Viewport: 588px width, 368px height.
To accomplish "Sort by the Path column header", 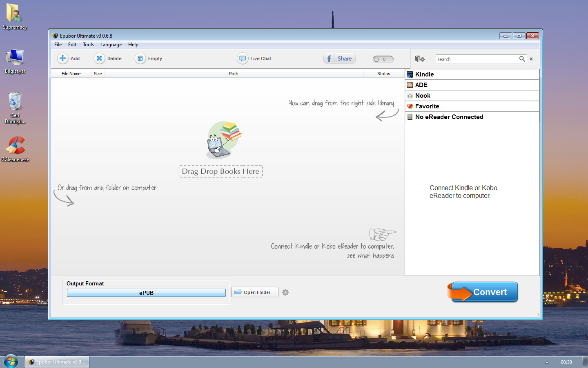I will (x=234, y=74).
